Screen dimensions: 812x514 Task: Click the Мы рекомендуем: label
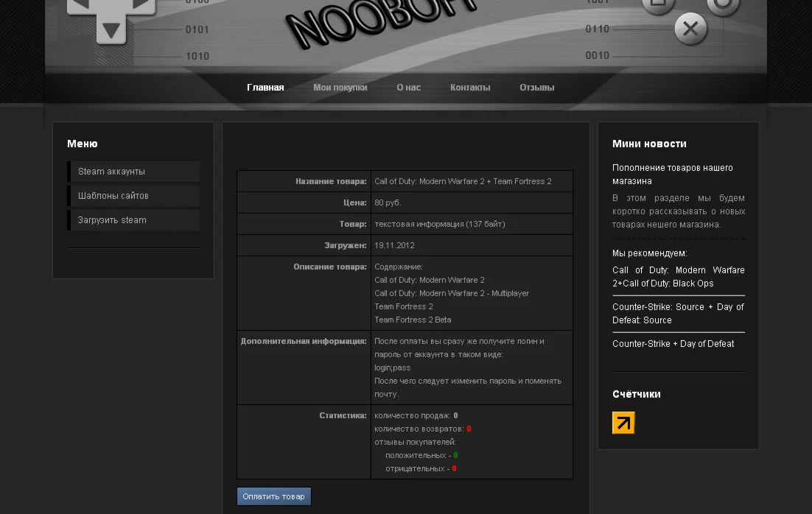point(649,253)
